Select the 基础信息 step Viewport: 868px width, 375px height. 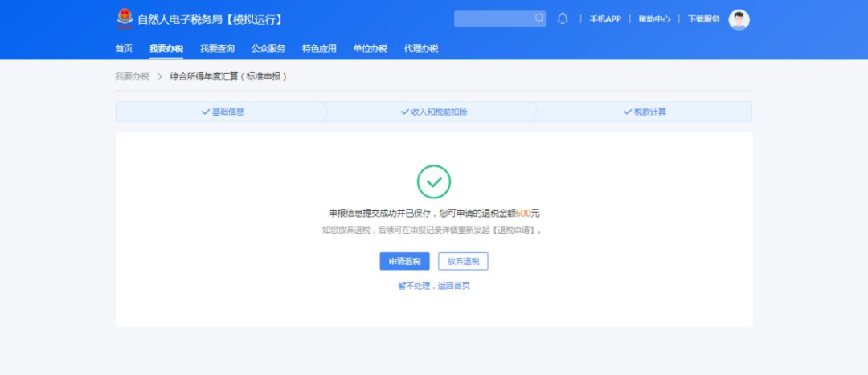[x=223, y=112]
